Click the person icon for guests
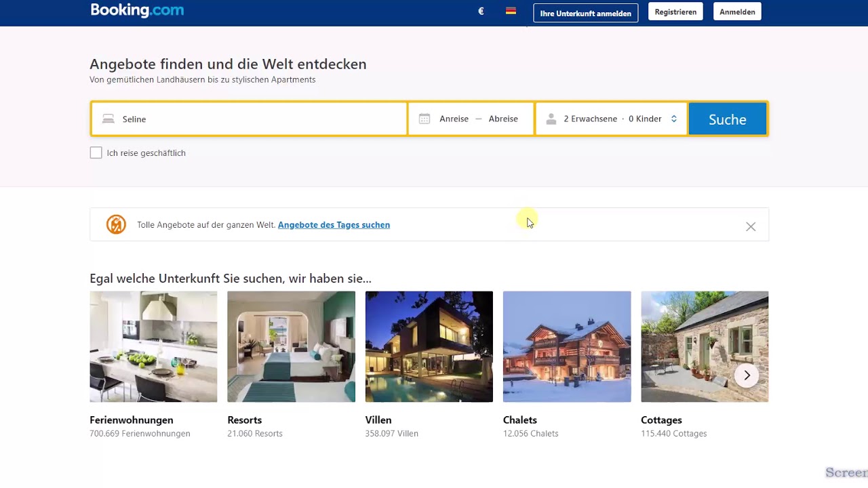Viewport: 868px width, 488px height. click(x=551, y=119)
